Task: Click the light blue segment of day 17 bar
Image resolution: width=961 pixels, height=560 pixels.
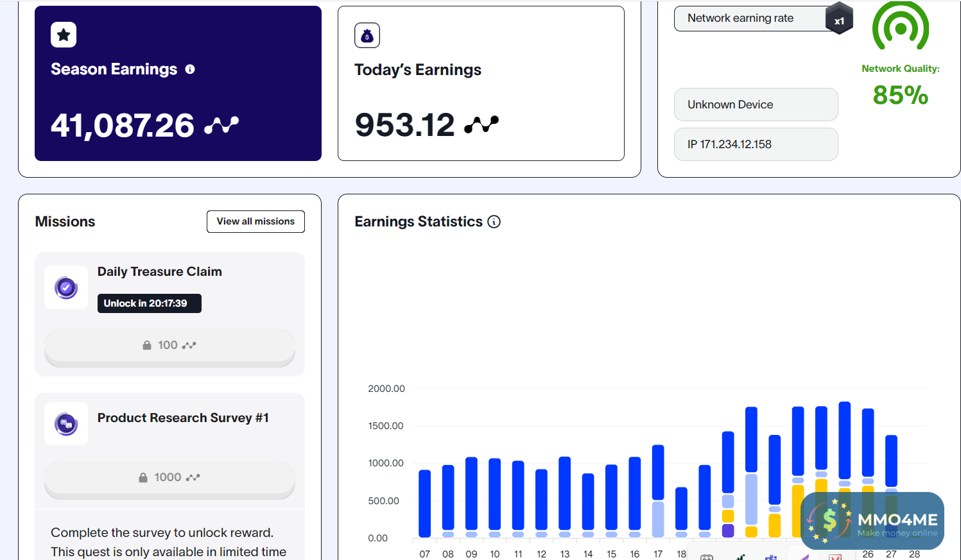Action: point(658,519)
